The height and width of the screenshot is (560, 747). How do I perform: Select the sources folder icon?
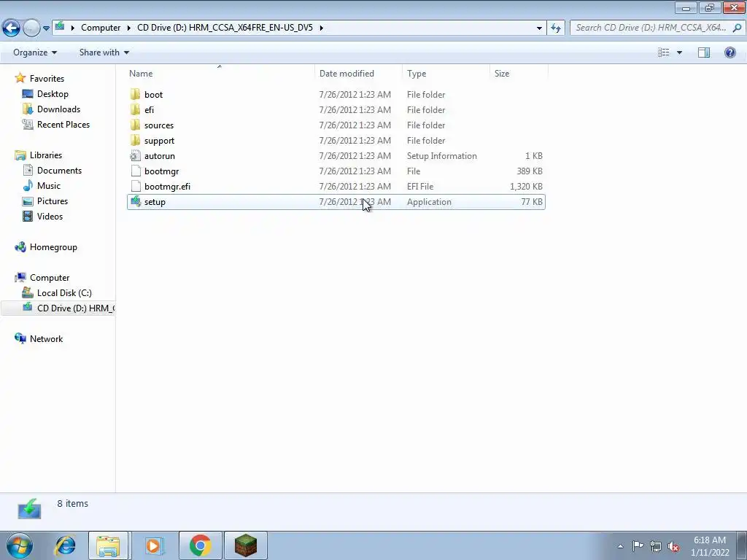[135, 125]
